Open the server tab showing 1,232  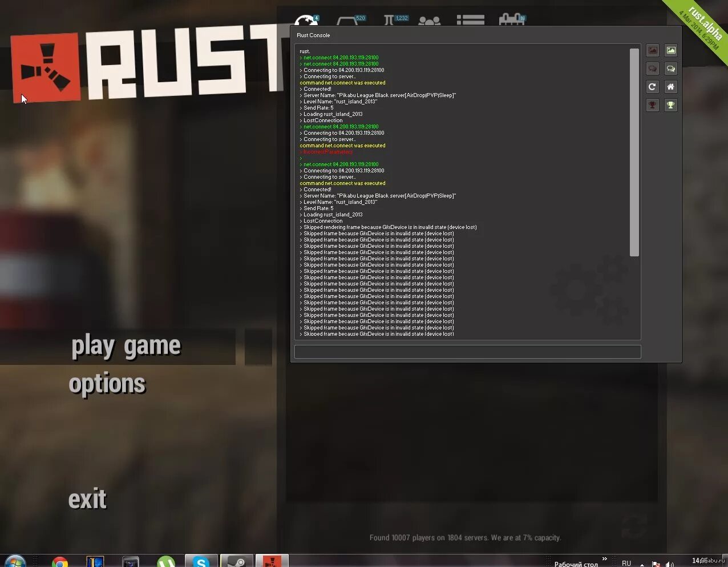395,21
